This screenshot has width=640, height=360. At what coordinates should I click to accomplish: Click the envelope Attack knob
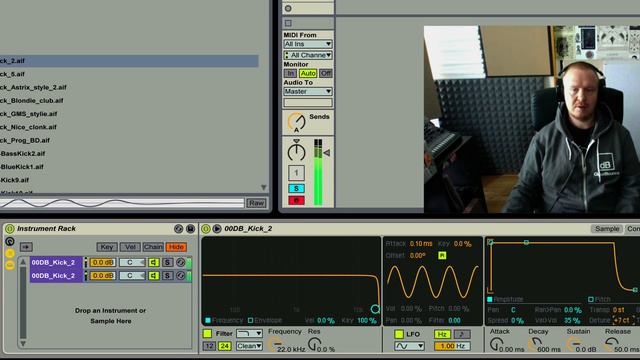pyautogui.click(x=496, y=345)
